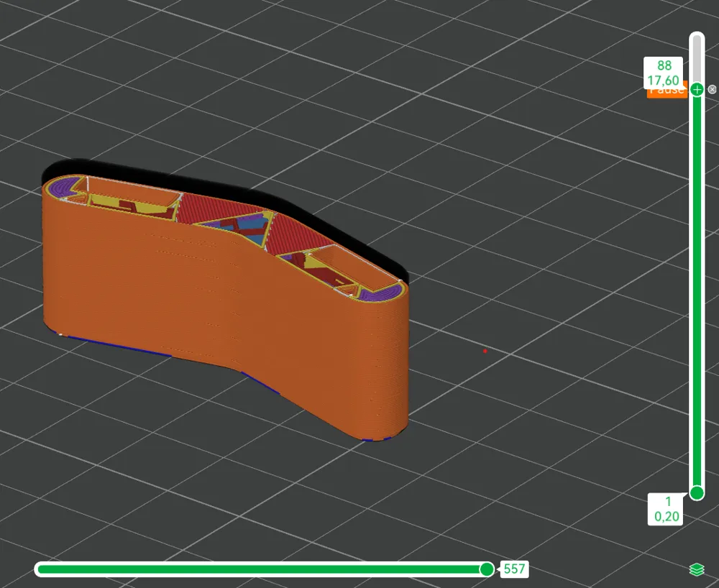Toggle the layers view icon in the bottom-right corner
The width and height of the screenshot is (719, 588).
697,569
